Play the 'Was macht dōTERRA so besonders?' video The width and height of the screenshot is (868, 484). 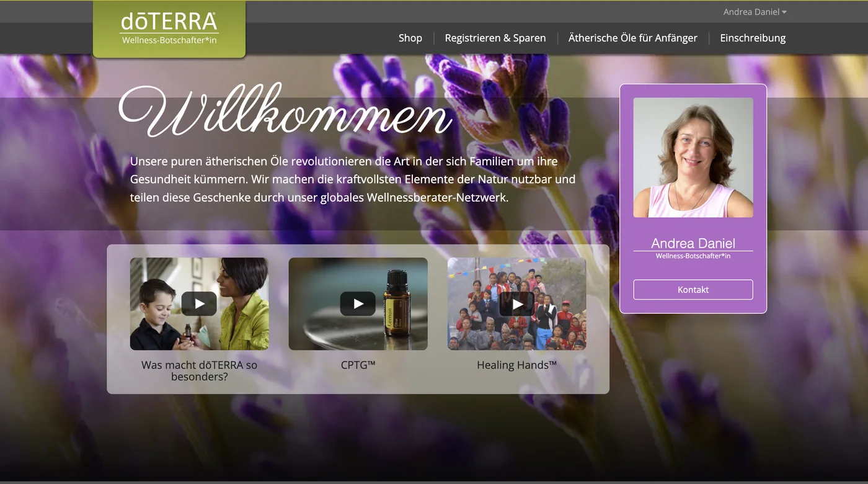pyautogui.click(x=199, y=303)
